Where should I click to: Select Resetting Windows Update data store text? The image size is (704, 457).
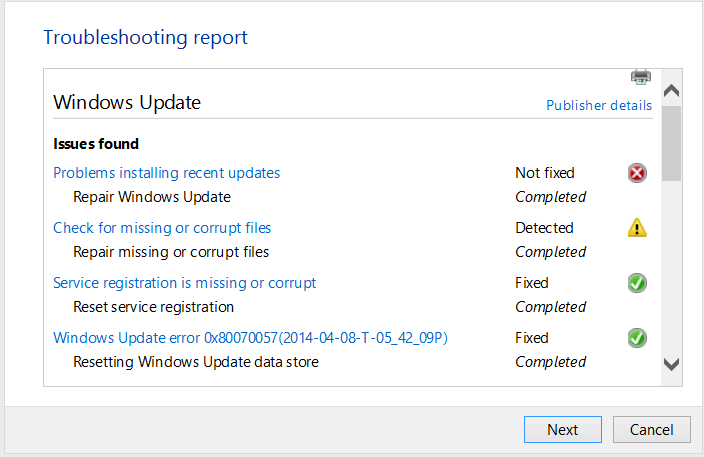tap(196, 362)
